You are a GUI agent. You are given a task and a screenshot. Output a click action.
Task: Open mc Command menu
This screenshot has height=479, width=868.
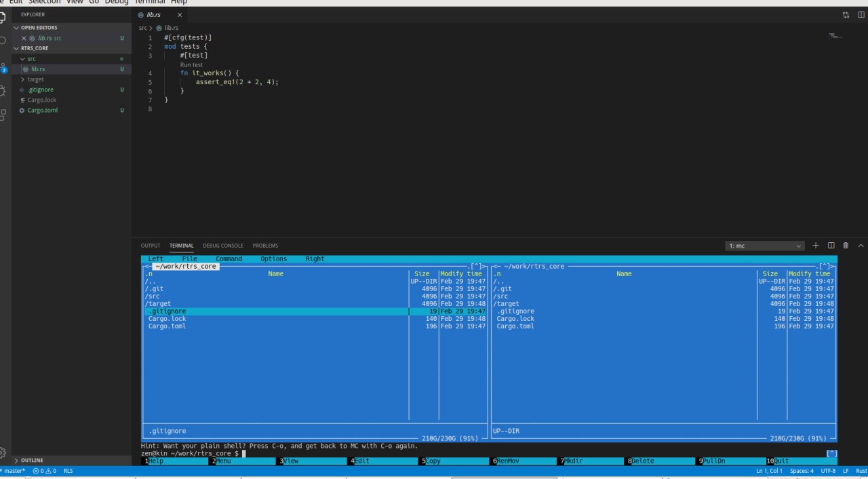(x=229, y=258)
